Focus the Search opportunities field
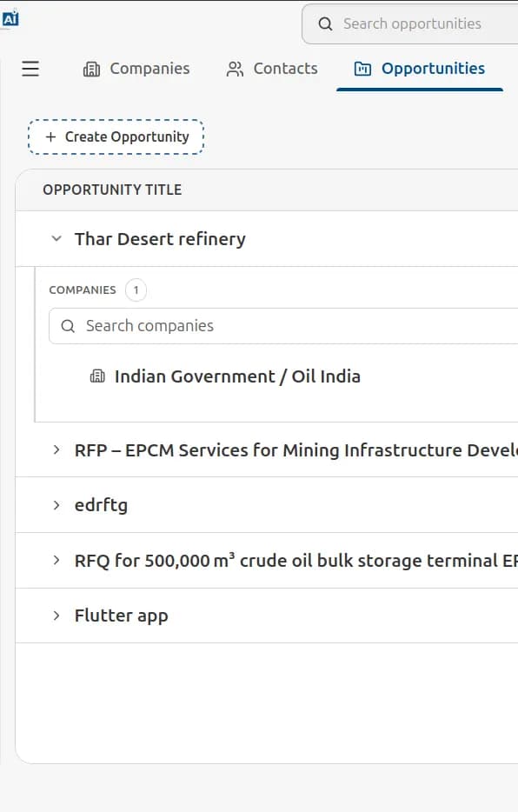This screenshot has height=812, width=518. (x=412, y=23)
